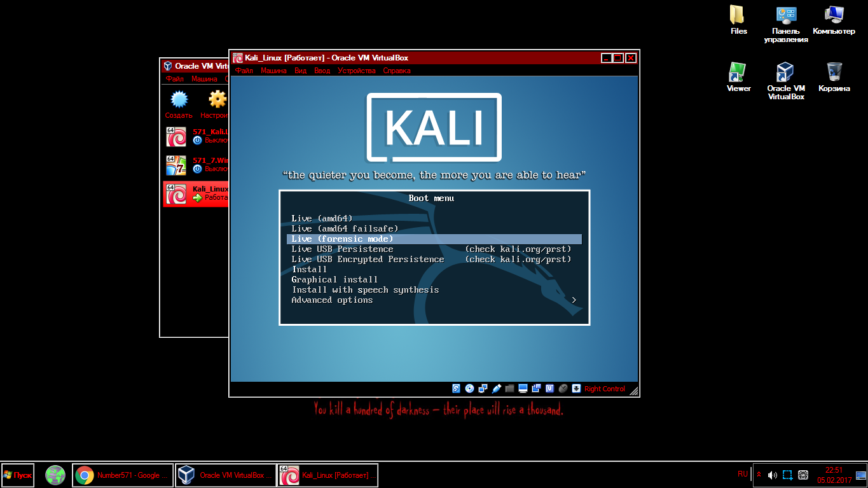Click the RU language indicator in the taskbar

point(743,474)
